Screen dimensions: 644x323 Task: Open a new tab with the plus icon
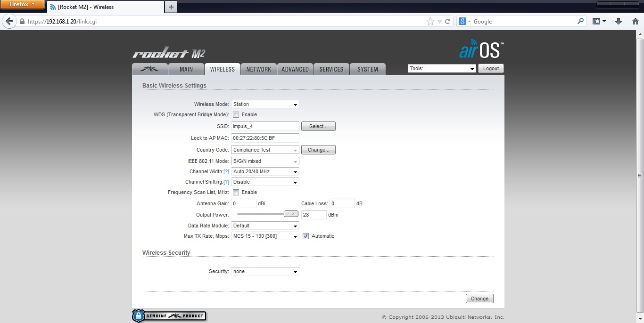coord(171,7)
